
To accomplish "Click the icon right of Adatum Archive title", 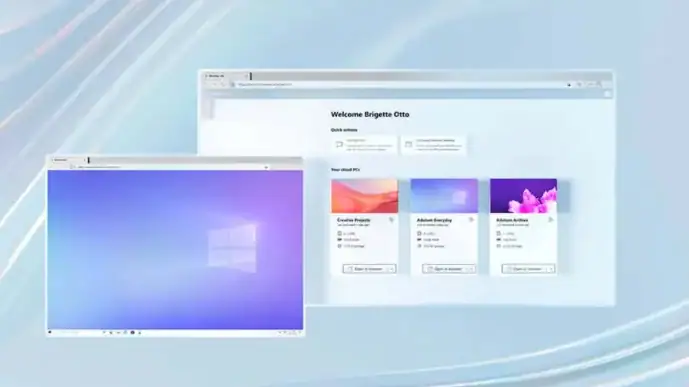I will coord(551,220).
